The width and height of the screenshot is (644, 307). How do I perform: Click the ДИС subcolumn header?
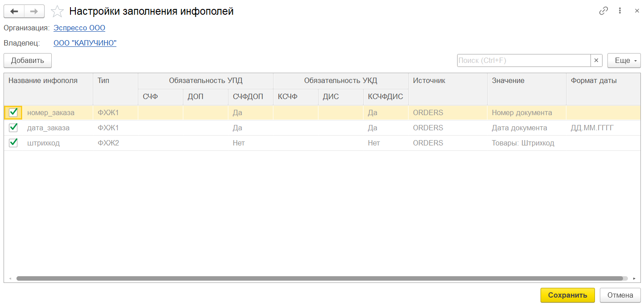(x=341, y=96)
